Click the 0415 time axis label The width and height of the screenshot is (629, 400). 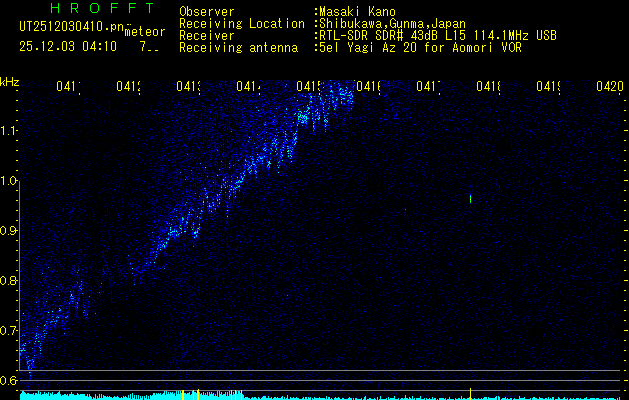(x=310, y=86)
